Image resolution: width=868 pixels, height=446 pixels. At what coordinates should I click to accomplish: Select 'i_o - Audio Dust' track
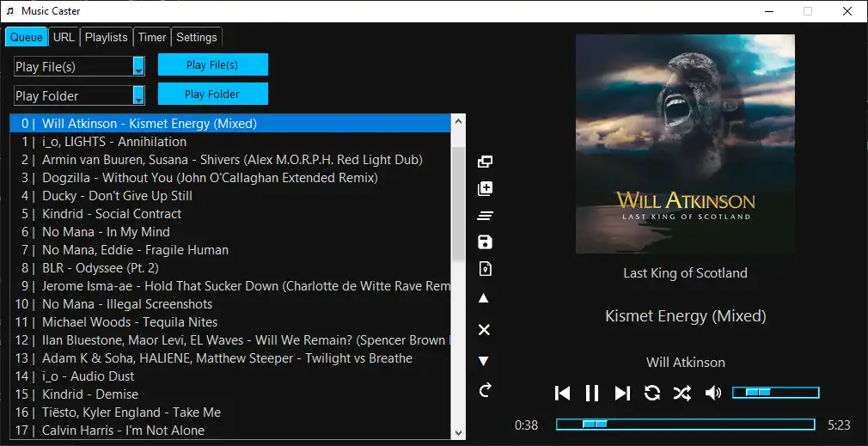tap(230, 376)
